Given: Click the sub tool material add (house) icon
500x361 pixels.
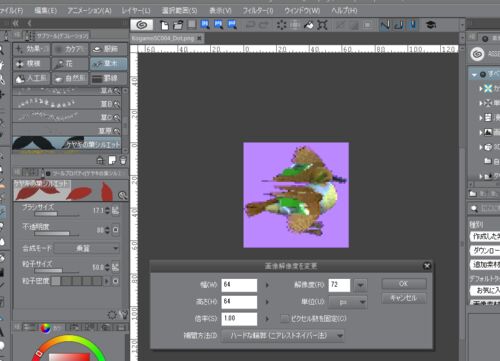Looking at the screenshot, I should (x=100, y=160).
